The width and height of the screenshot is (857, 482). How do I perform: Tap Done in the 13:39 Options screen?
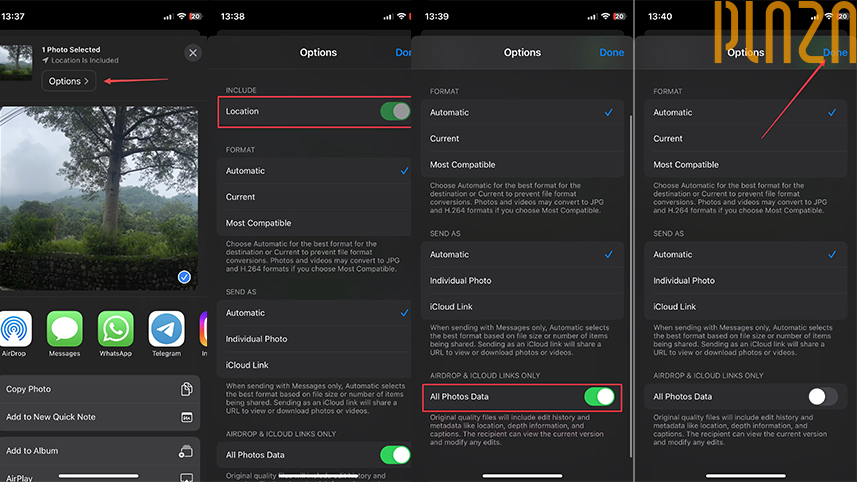pos(612,52)
